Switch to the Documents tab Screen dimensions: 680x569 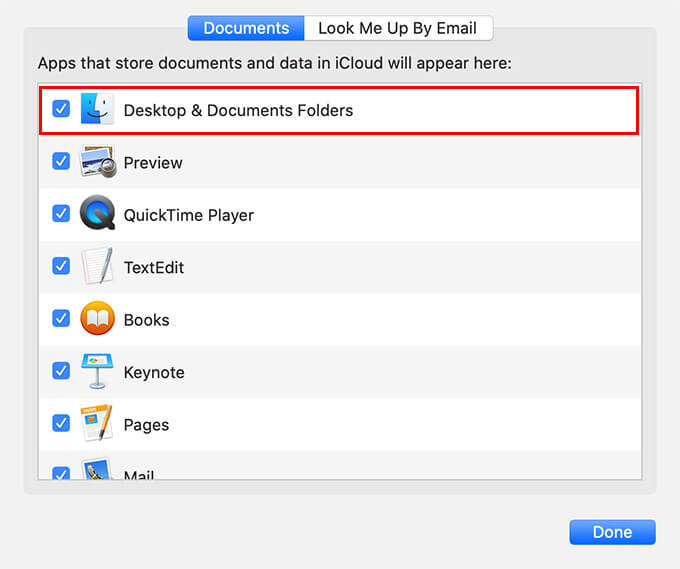[246, 28]
